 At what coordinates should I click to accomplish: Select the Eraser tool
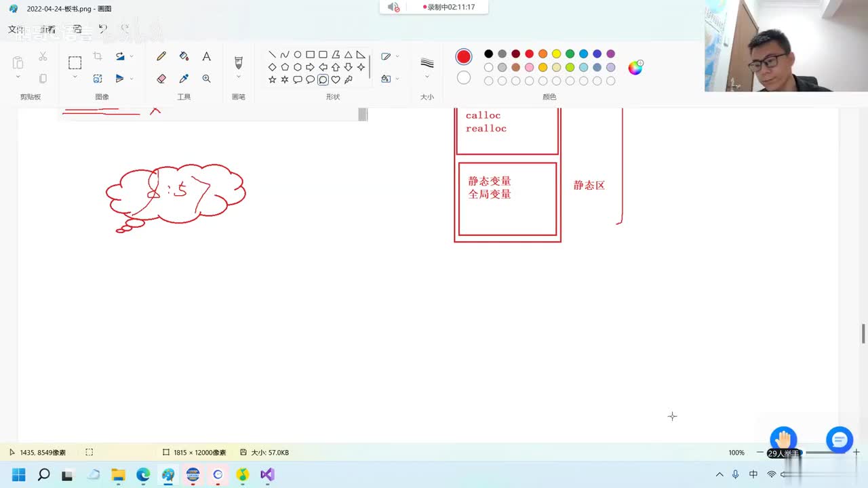pyautogui.click(x=161, y=79)
